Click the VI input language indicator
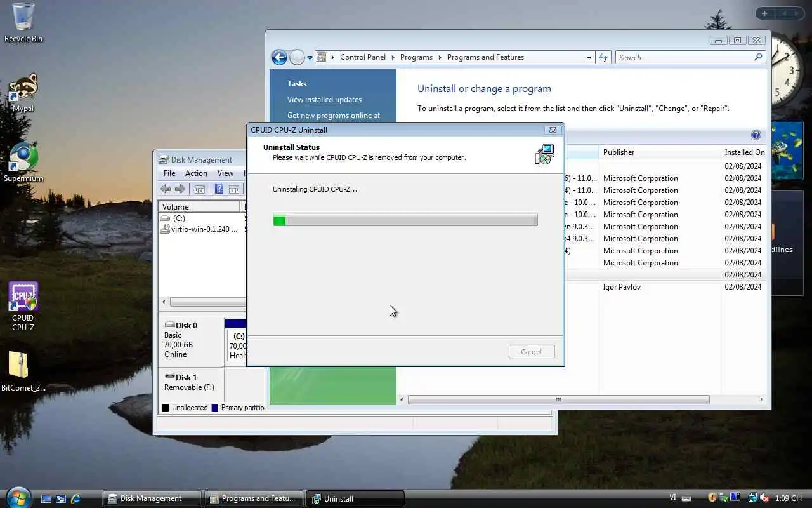Screen dimensions: 812x508 tap(672, 498)
